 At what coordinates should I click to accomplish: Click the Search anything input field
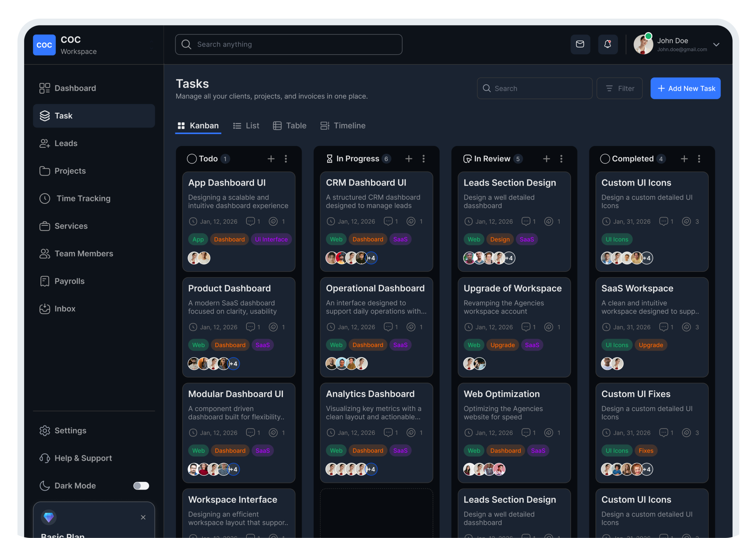(289, 44)
